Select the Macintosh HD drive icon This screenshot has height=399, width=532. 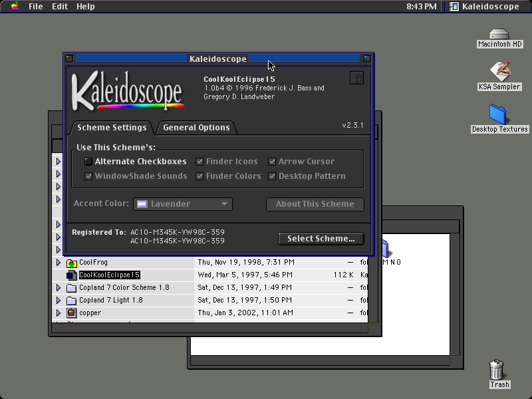[499, 35]
